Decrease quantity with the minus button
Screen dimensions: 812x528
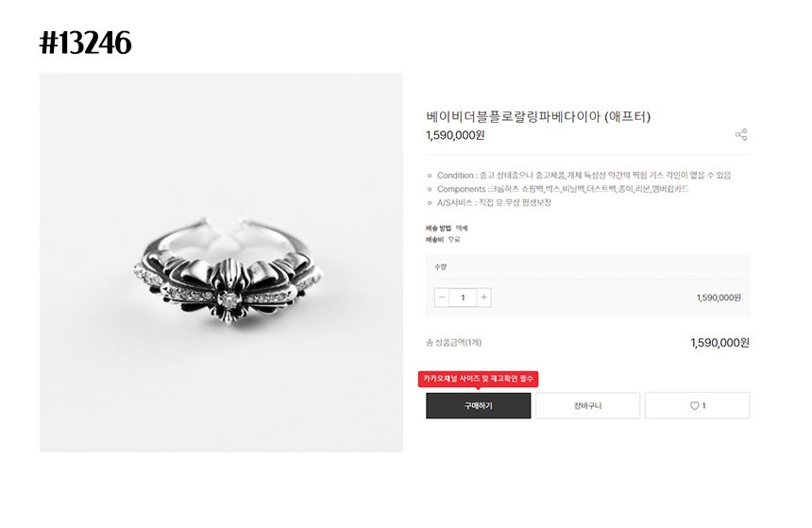point(442,298)
